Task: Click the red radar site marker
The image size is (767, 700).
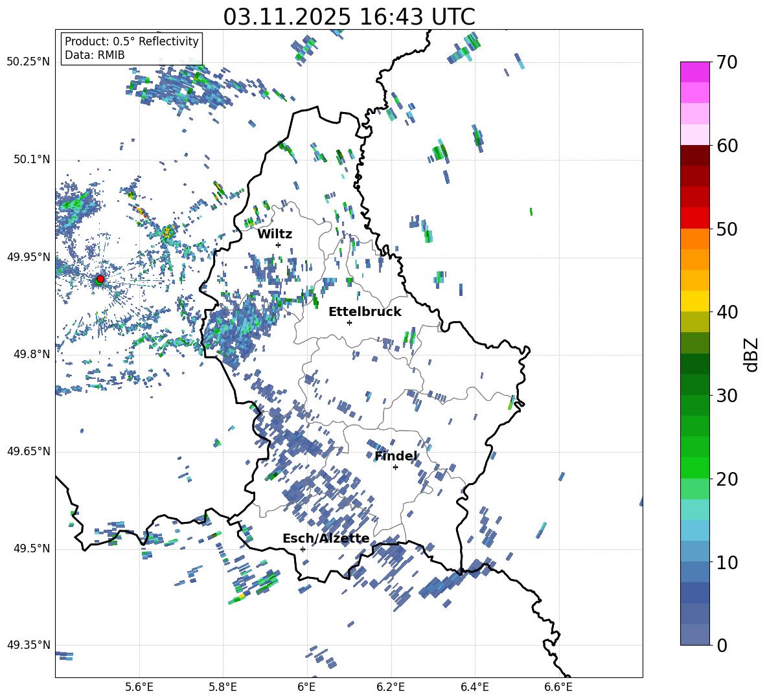Action: pos(100,279)
